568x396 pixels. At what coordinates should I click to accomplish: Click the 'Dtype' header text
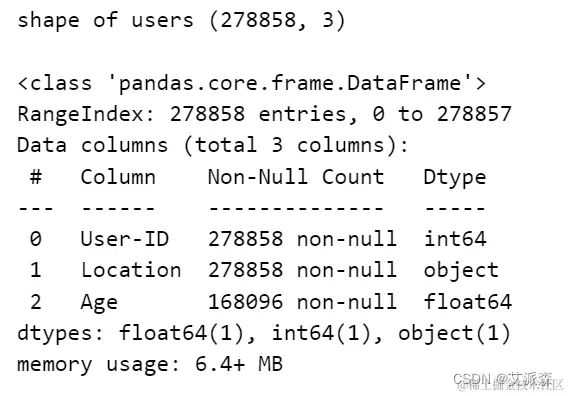pyautogui.click(x=455, y=178)
